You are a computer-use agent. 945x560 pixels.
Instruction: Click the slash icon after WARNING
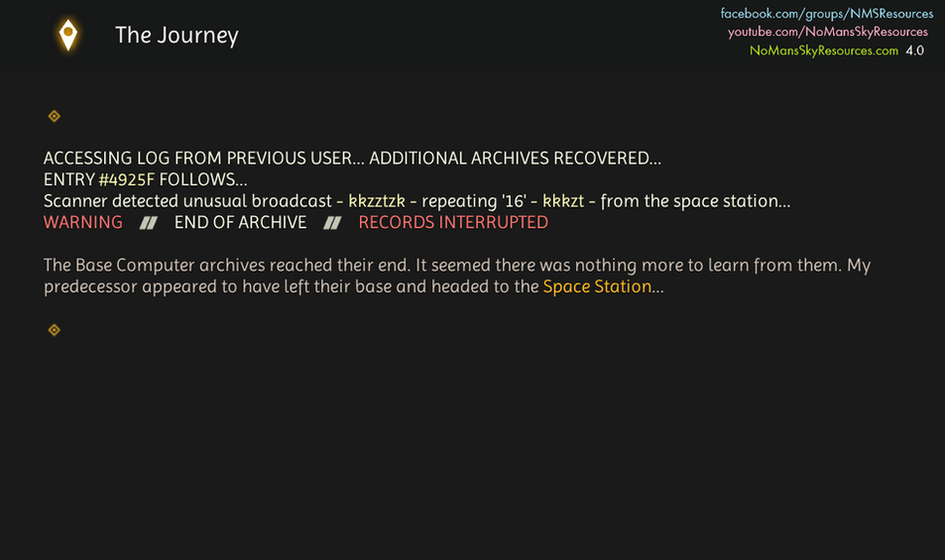[149, 223]
